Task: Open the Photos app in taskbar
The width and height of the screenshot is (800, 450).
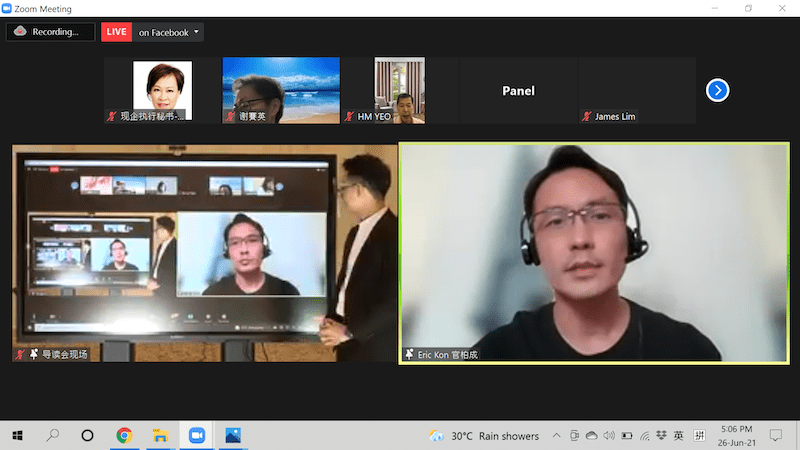Action: 232,435
